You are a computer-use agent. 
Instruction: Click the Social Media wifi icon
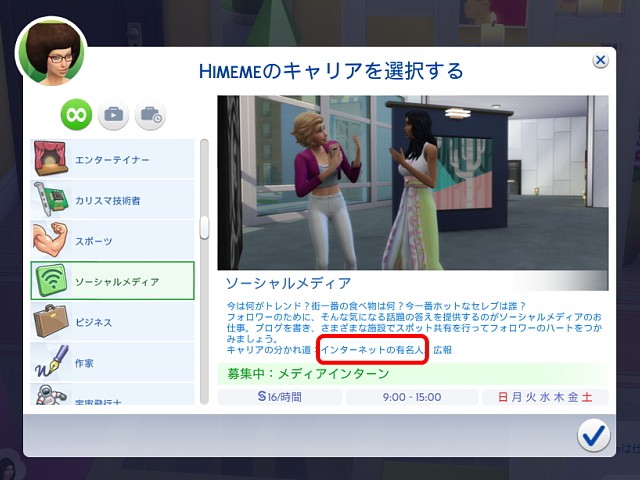coord(51,280)
